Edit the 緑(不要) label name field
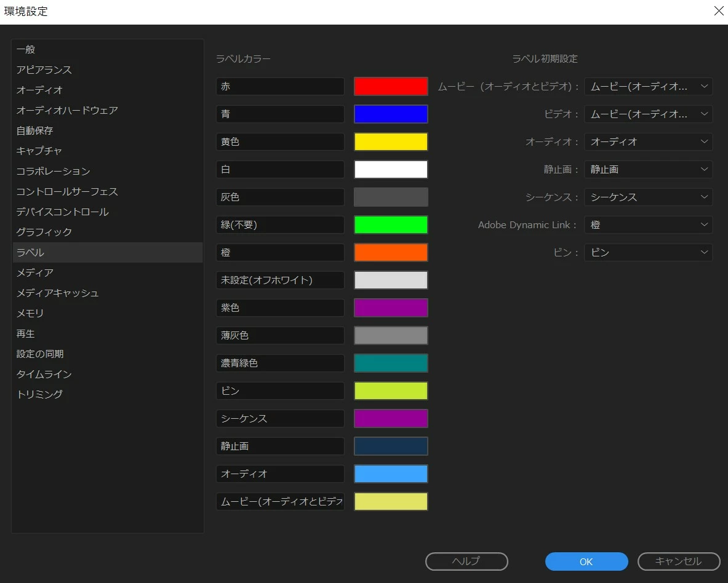The height and width of the screenshot is (583, 728). tap(280, 225)
